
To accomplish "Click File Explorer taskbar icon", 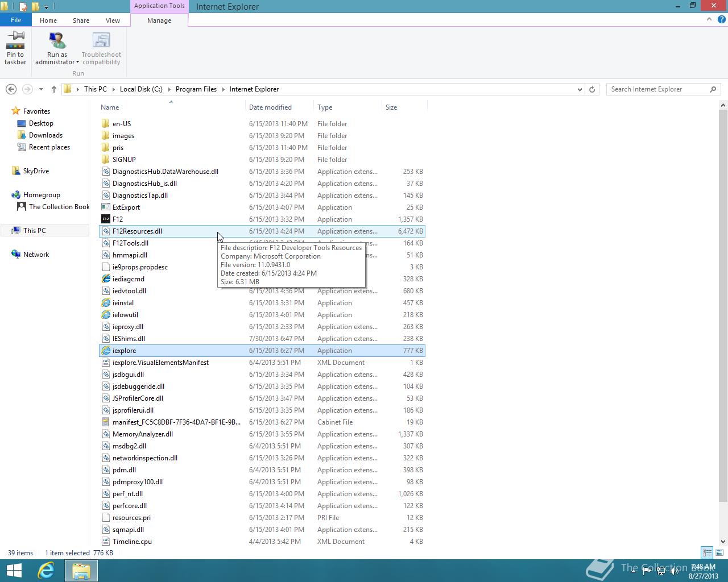I will (81, 571).
